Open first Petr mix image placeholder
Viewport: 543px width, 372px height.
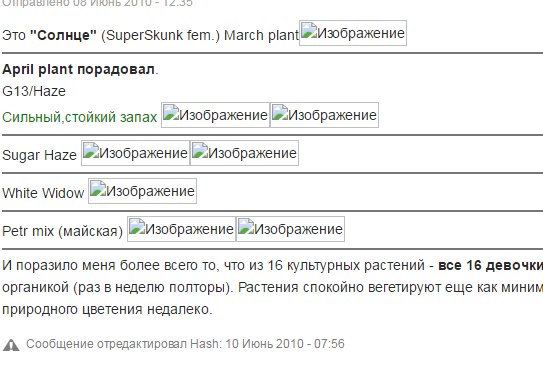pos(181,229)
